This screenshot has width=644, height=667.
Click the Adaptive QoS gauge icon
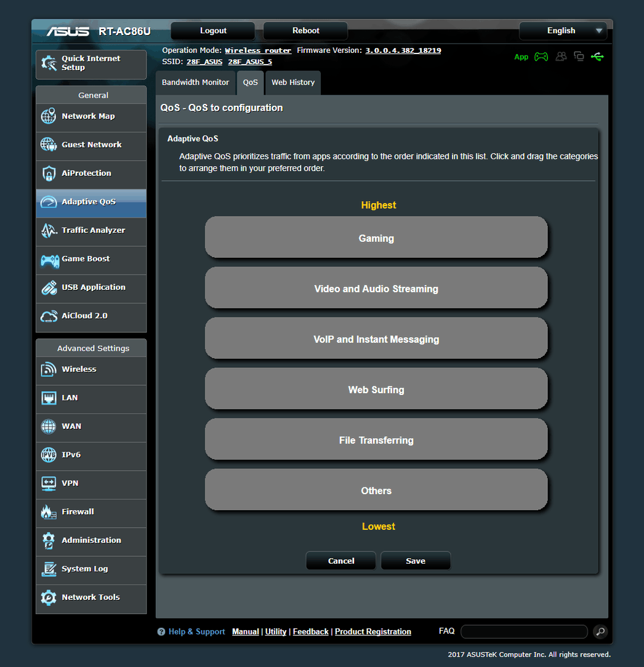tap(49, 202)
